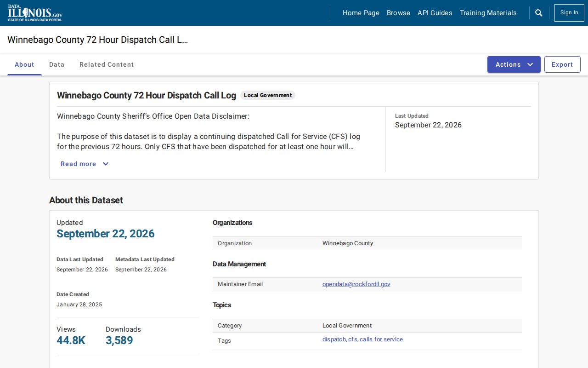Screen dimensions: 588x368
Task: Follow the dispatch tag link
Action: 334,339
